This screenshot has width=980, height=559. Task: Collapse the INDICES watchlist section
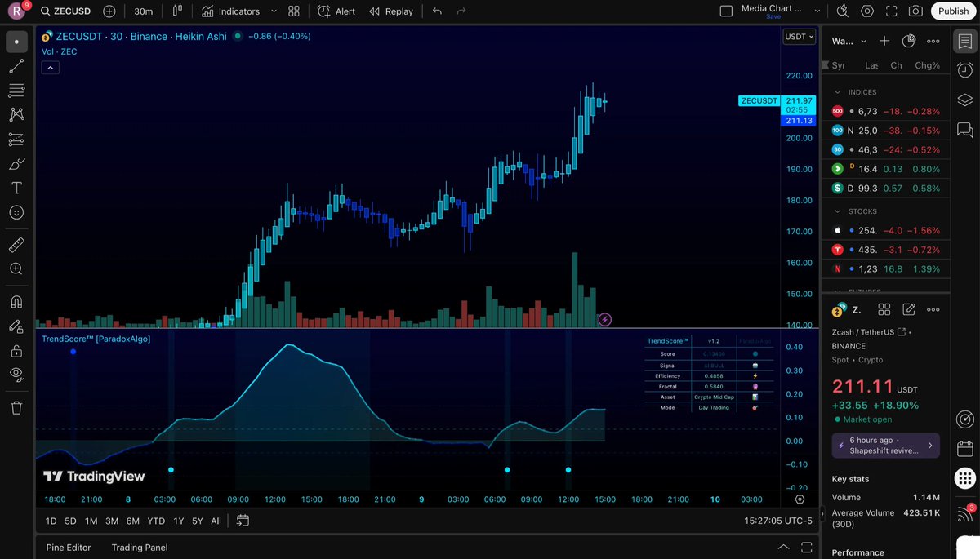click(837, 93)
